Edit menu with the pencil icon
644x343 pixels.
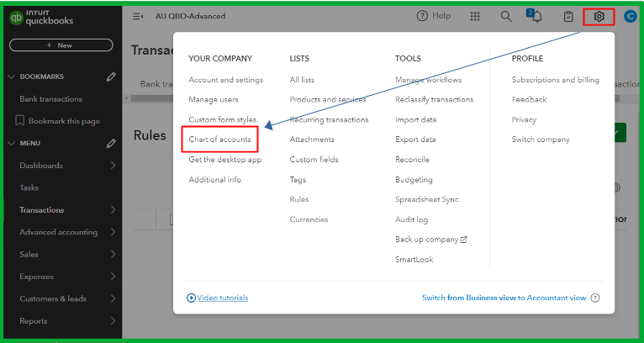coord(111,144)
